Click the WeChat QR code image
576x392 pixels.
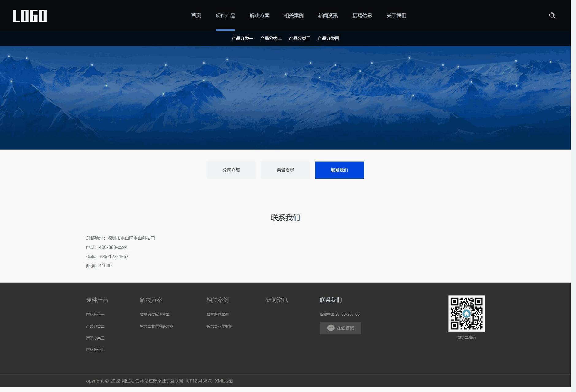(466, 314)
